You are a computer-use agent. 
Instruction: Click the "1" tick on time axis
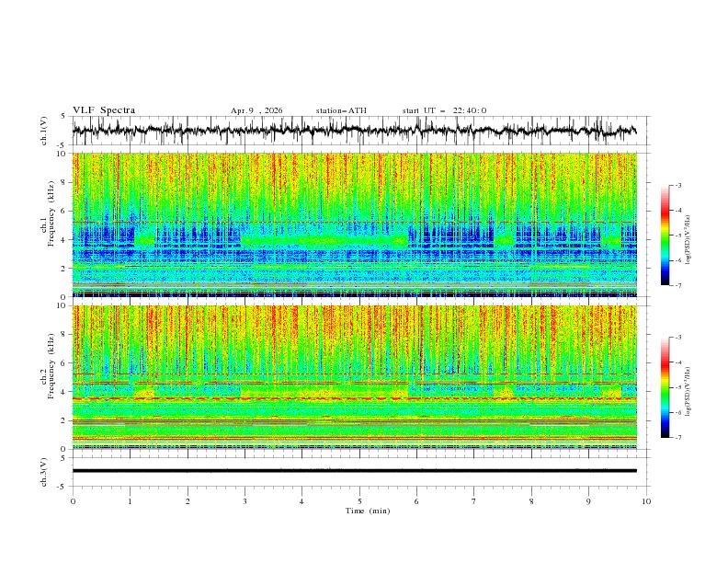pos(131,501)
